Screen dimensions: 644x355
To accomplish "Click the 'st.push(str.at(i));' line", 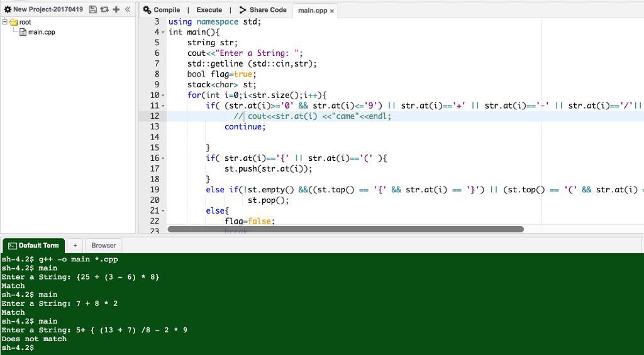I will click(268, 168).
